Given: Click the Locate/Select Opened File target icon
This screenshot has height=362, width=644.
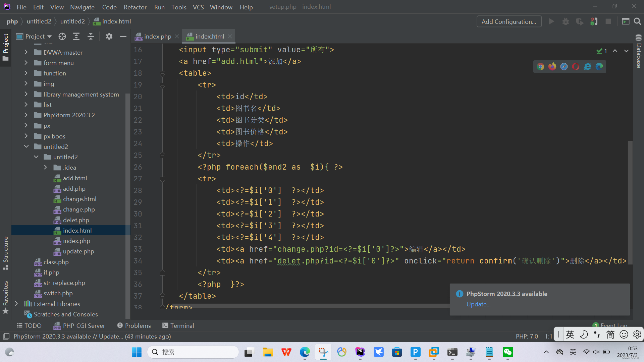Looking at the screenshot, I should (x=62, y=37).
